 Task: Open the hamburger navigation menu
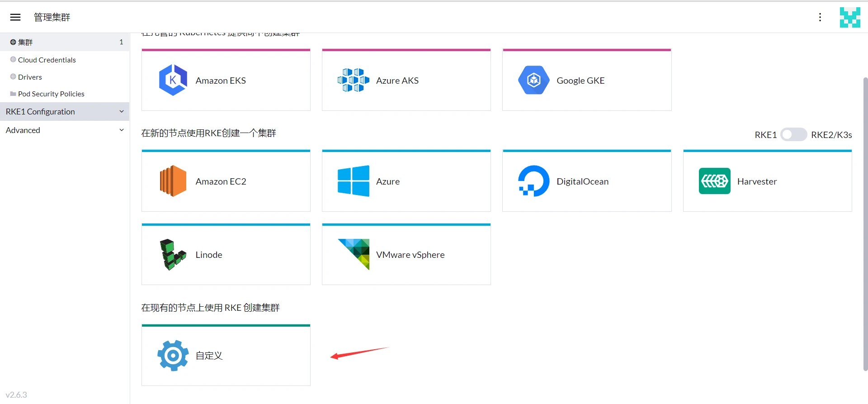(15, 17)
